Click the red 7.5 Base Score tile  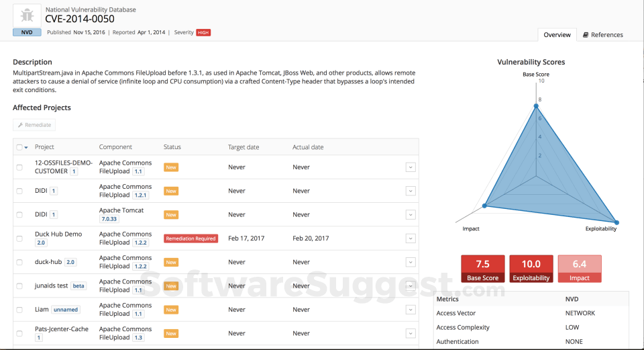pyautogui.click(x=482, y=269)
